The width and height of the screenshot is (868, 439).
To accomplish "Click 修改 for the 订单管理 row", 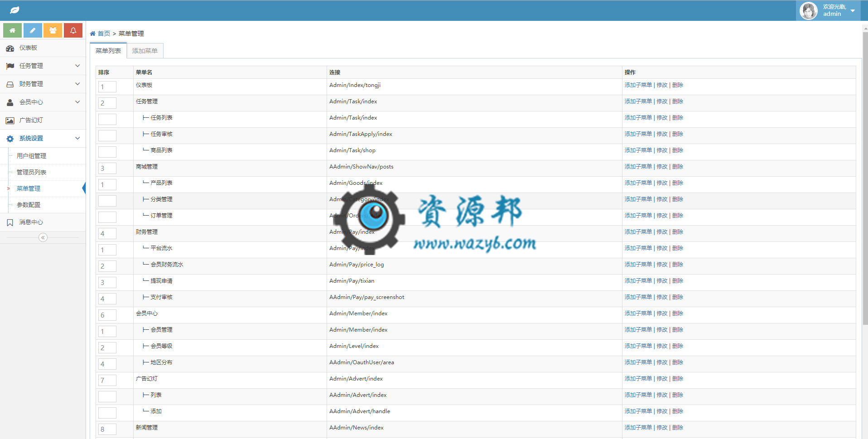I will pos(662,216).
